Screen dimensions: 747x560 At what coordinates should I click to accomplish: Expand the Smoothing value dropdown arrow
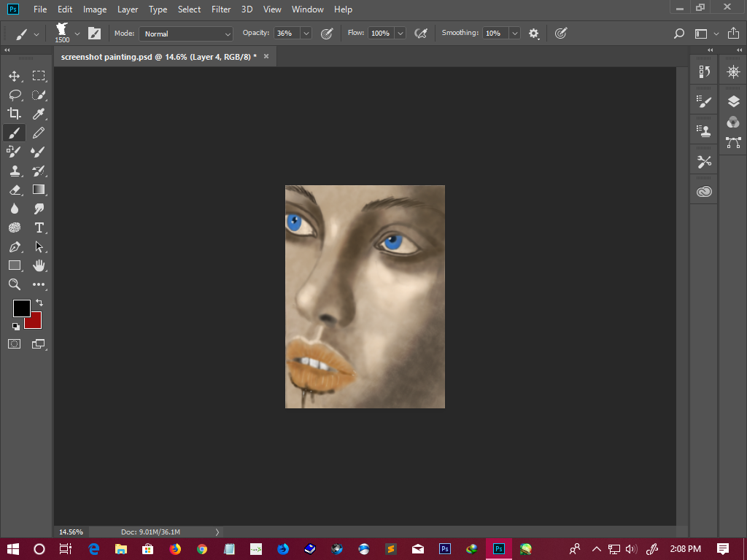[x=515, y=34]
